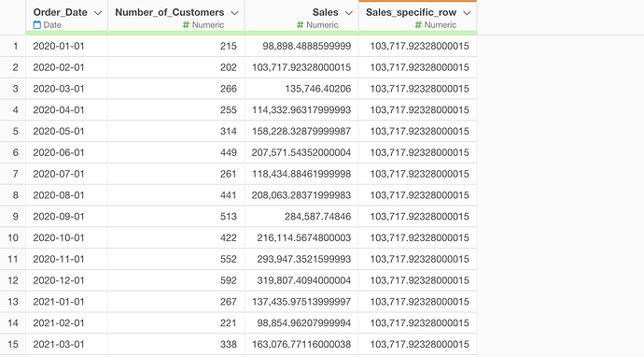Screen dimensions: 644x357
Task: Open the Number_of_Customers column dropdown arrow
Action: 234,13
